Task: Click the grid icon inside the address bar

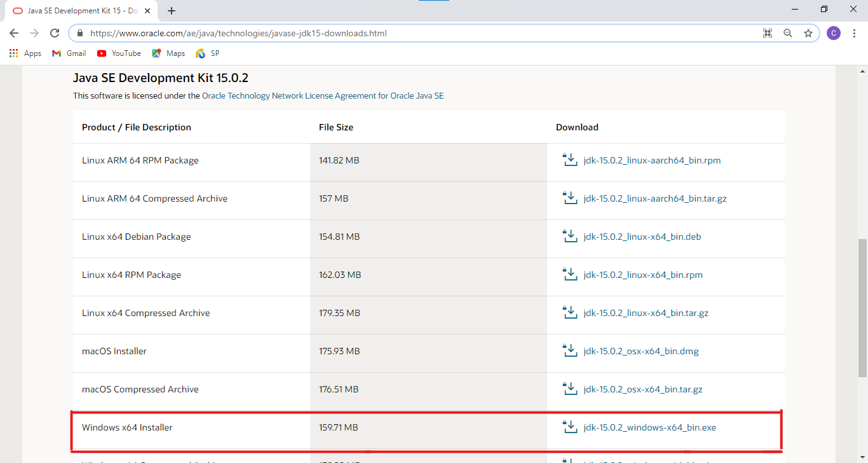Action: (x=767, y=33)
